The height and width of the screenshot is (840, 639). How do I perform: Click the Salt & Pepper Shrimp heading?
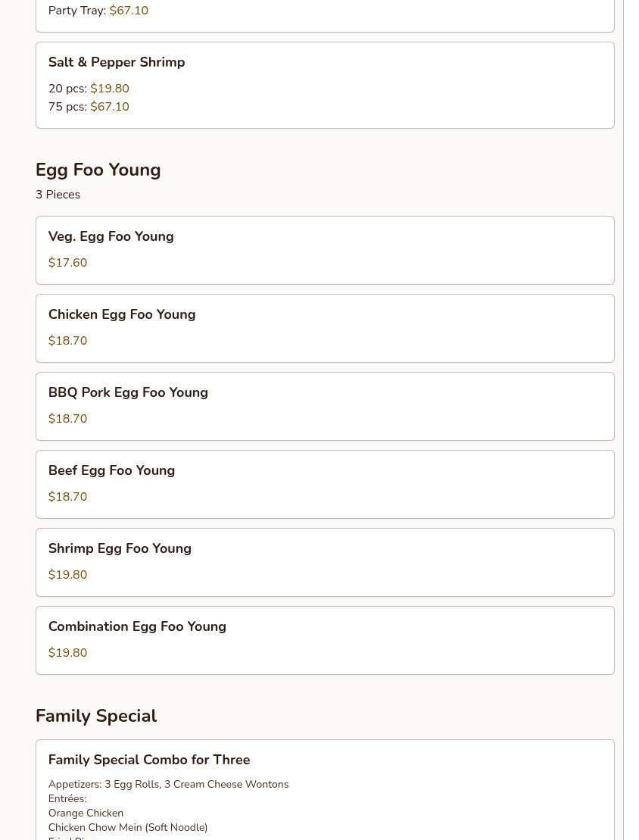coord(117,62)
